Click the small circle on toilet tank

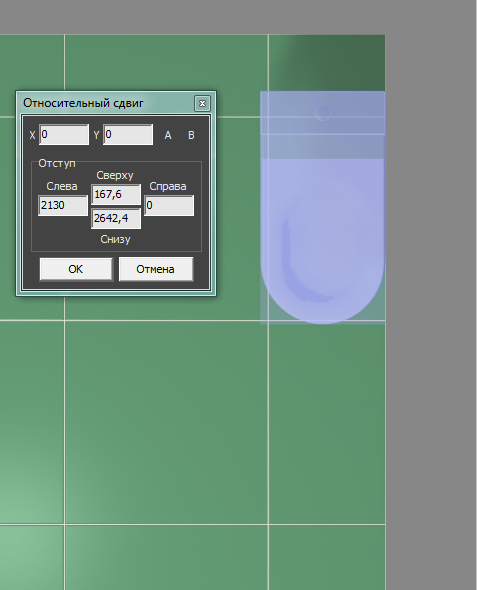click(x=323, y=113)
